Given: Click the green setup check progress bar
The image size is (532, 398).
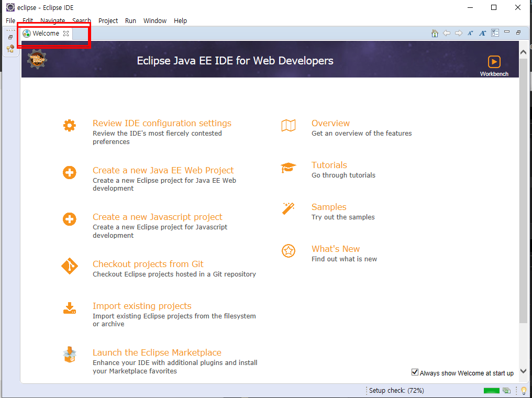Looking at the screenshot, I should point(492,391).
